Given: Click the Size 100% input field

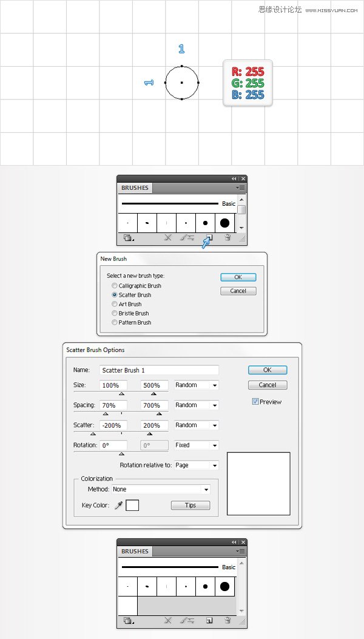Looking at the screenshot, I should coord(113,385).
